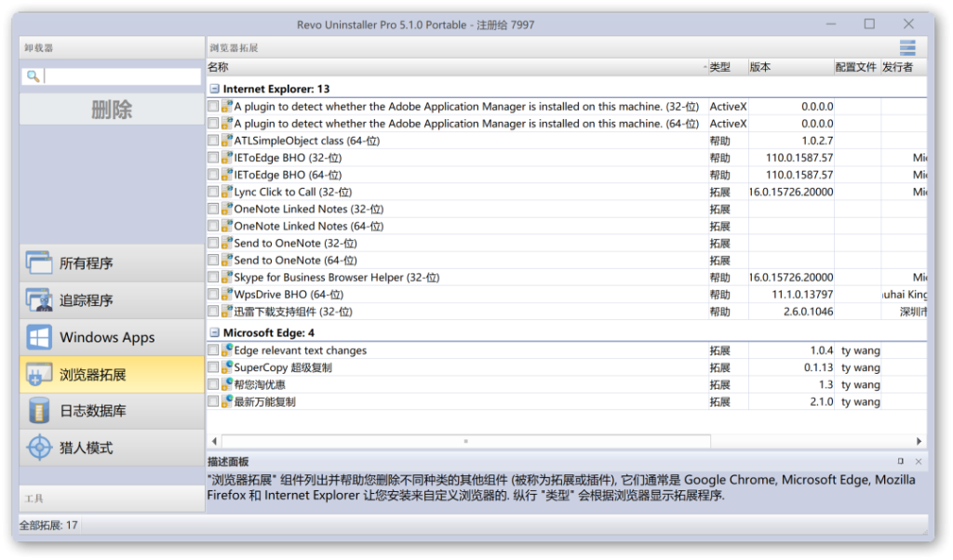Collapse the Internet Explorer: 13 group
The width and height of the screenshot is (953, 560).
pyautogui.click(x=215, y=88)
